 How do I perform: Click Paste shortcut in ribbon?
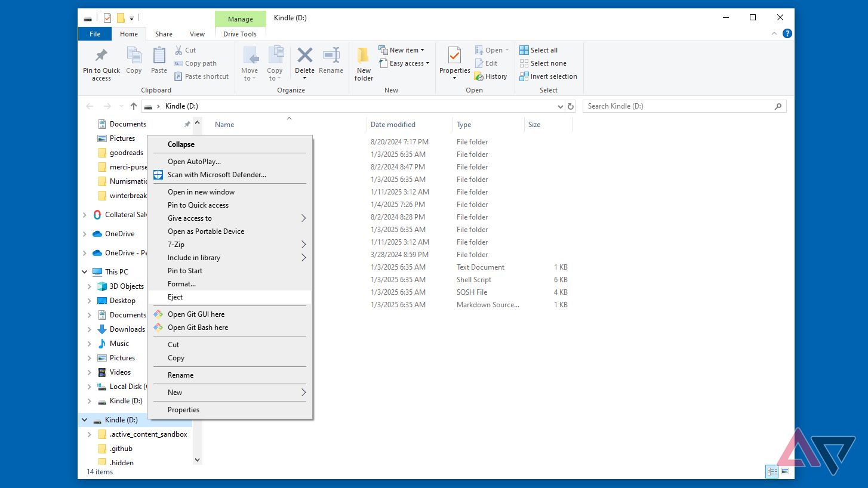[x=201, y=76]
